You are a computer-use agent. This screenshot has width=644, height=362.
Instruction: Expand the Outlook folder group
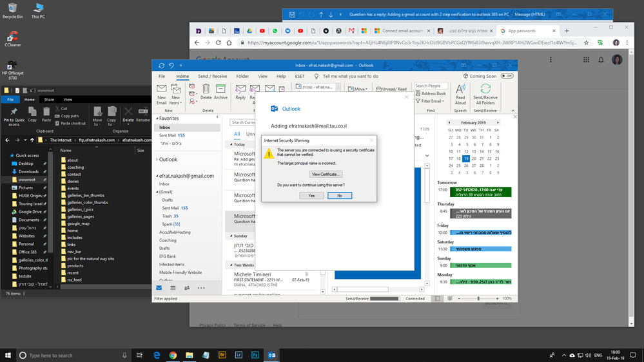tap(157, 160)
